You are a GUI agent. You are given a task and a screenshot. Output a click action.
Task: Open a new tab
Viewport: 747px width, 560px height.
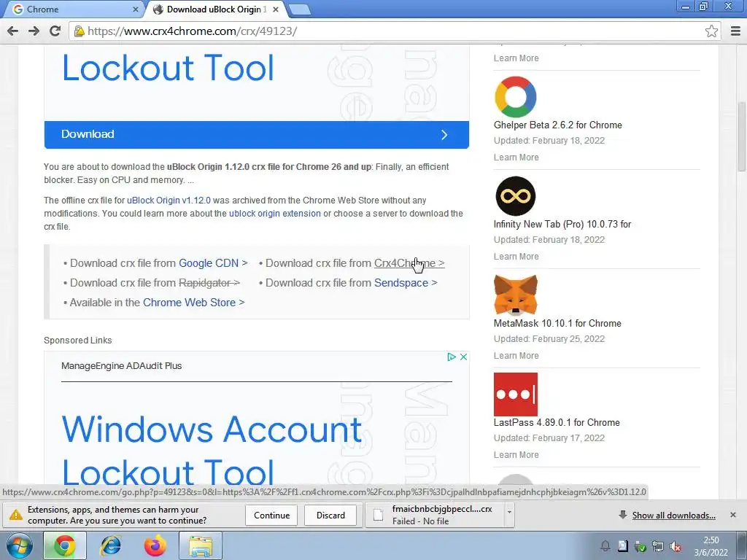(299, 9)
